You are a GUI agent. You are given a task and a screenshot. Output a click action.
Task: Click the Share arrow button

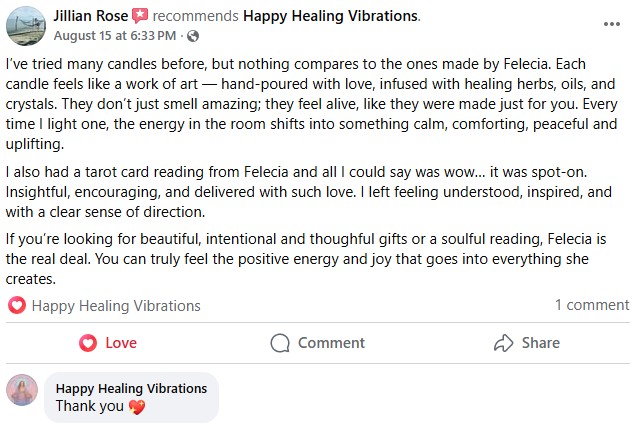click(527, 343)
